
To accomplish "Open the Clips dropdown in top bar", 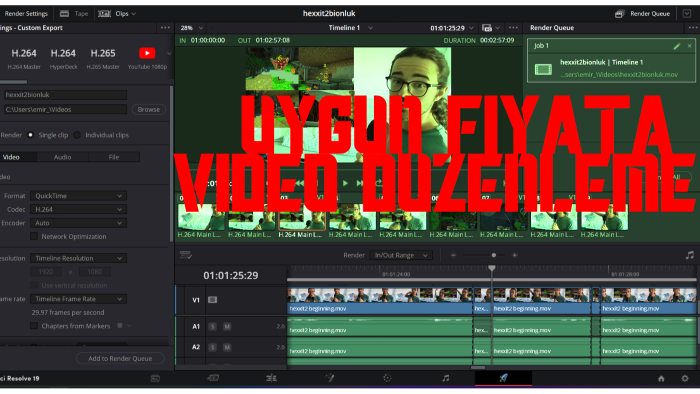I will [x=117, y=14].
